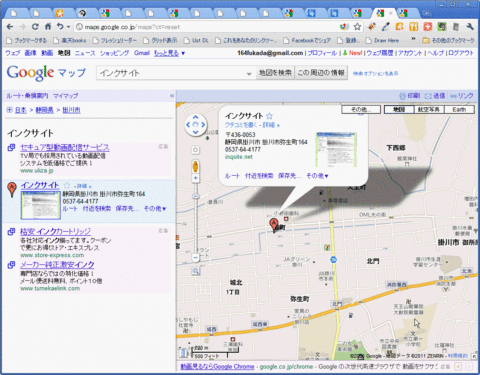This screenshot has height=375, width=480.
Task: Open the 動画 link in Google bar
Action: [47, 53]
